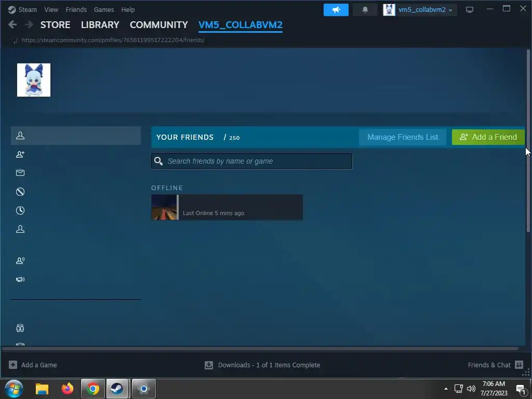Click the Add a Game plus icon
The height and width of the screenshot is (399, 532).
(x=13, y=365)
